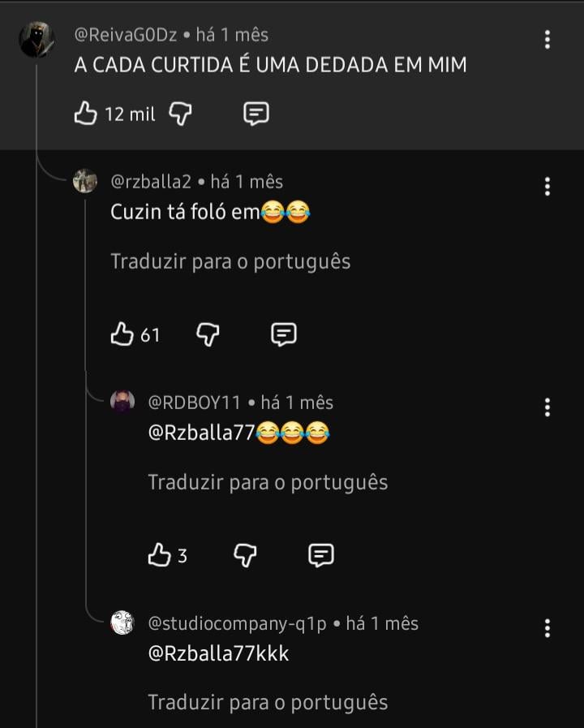Open the @ReivaG0Dz profile picture
584x728 pixels.
(36, 40)
